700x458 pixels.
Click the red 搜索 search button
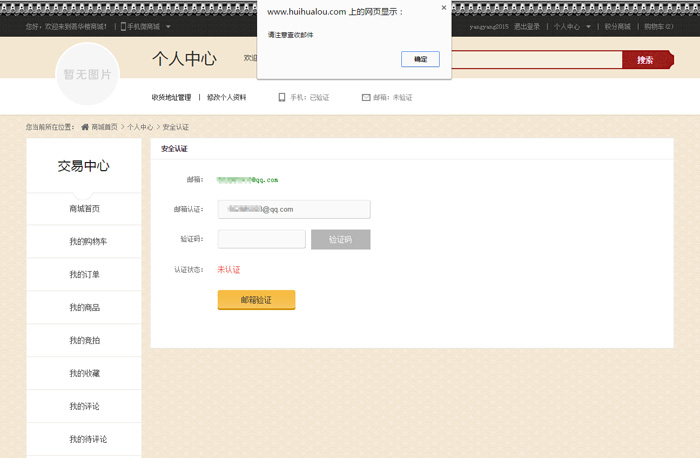(x=645, y=60)
